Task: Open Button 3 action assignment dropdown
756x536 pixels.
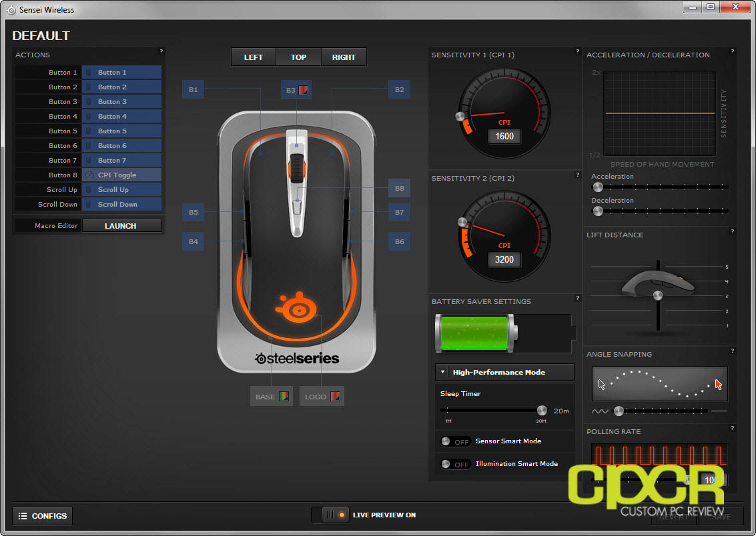Action: click(121, 101)
